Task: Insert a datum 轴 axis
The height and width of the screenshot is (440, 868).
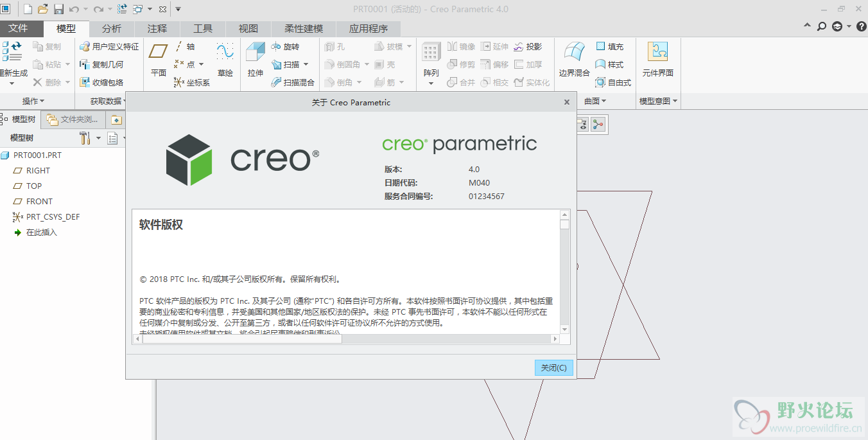Action: [x=184, y=47]
